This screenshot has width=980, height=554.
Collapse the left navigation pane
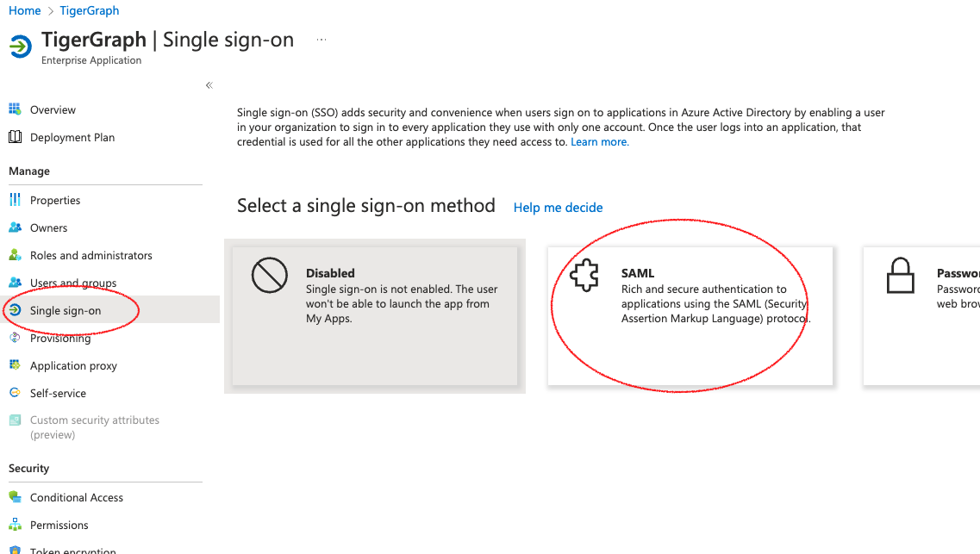click(209, 85)
